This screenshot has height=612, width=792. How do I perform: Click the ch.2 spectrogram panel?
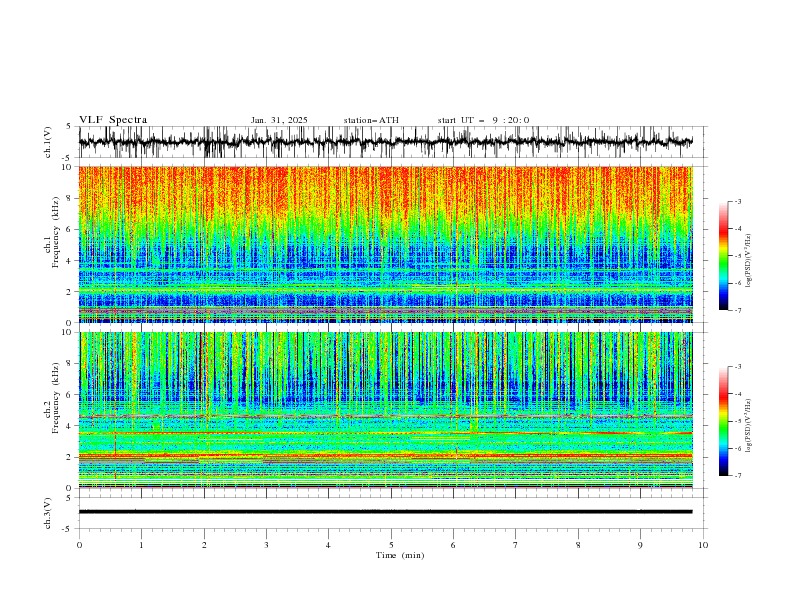click(385, 410)
